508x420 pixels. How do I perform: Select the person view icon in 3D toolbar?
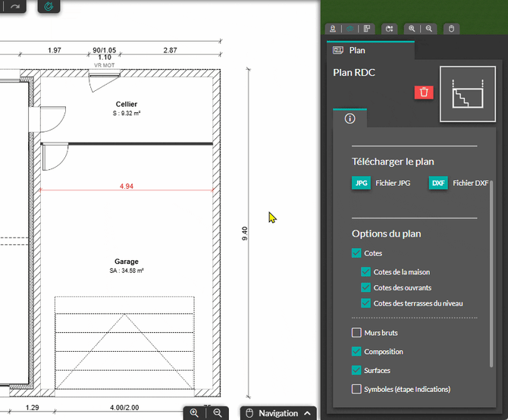tap(331, 29)
